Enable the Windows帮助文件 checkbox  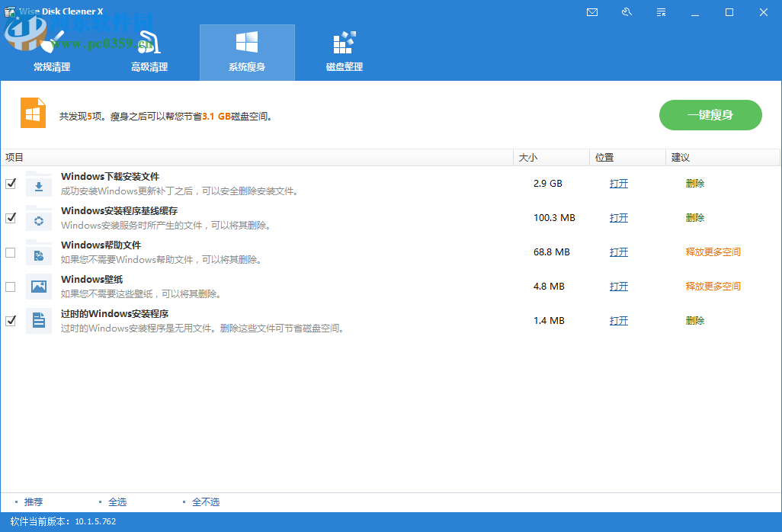(x=11, y=252)
